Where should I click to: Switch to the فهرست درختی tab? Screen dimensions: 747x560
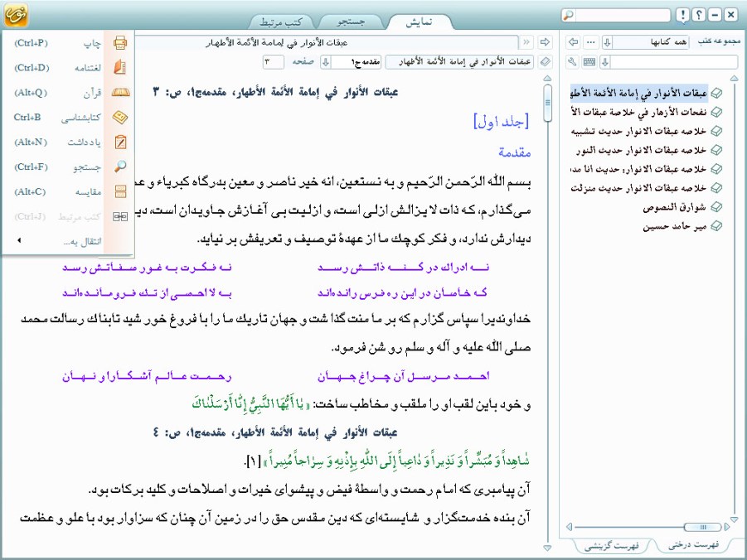click(693, 545)
